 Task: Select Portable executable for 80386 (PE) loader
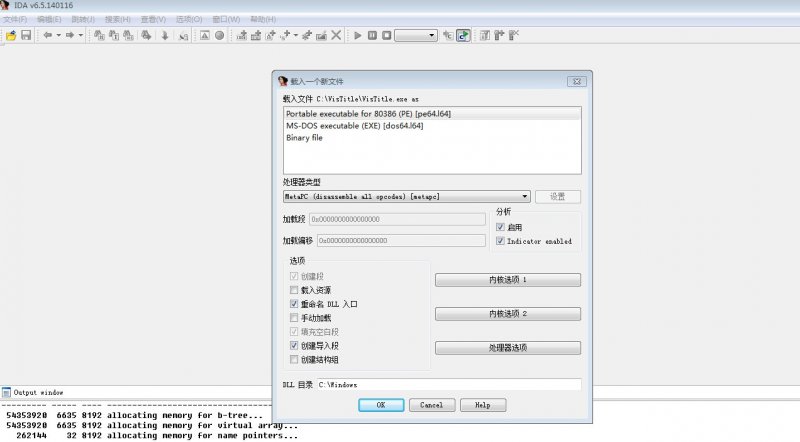tap(432, 114)
